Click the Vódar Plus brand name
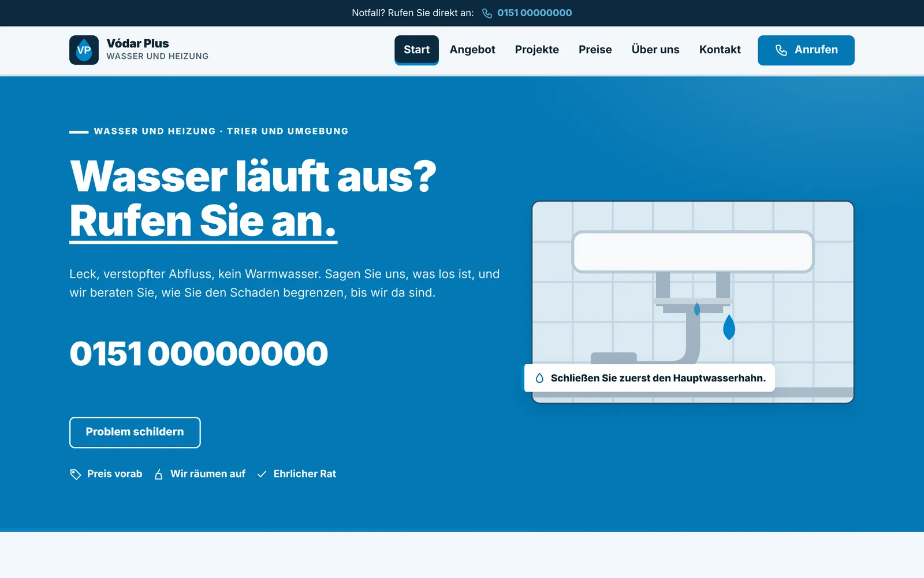The image size is (924, 578). 137,43
